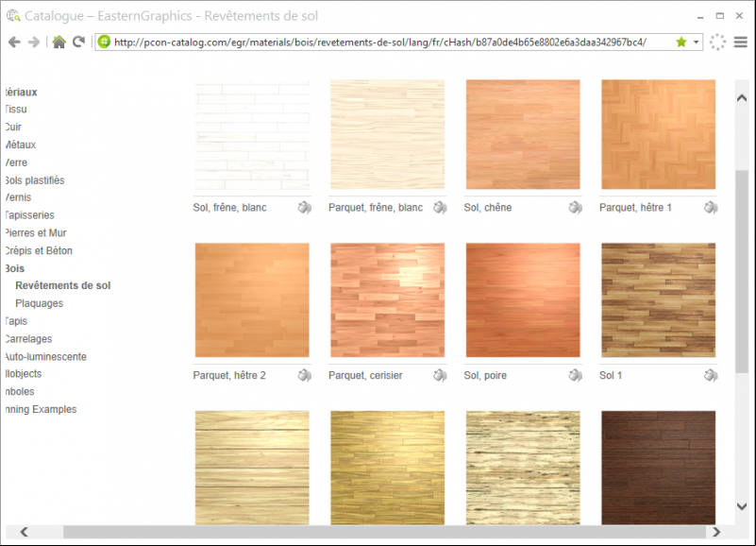Go forward using the browser forward arrow
Screen dimensions: 756x546
point(34,43)
